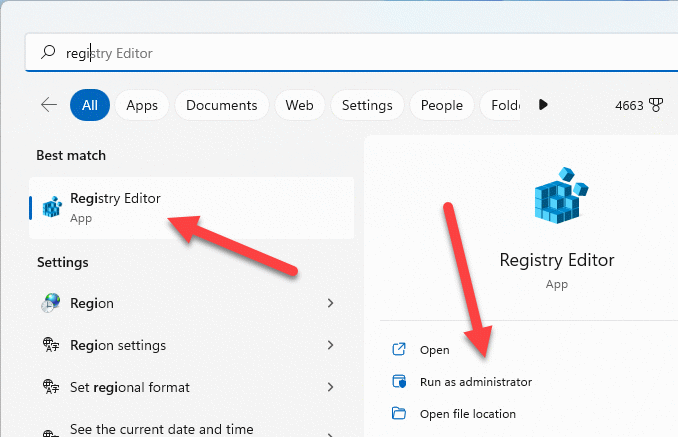The height and width of the screenshot is (437, 678).
Task: Click the Registry Editor title in preview pane
Action: click(557, 260)
